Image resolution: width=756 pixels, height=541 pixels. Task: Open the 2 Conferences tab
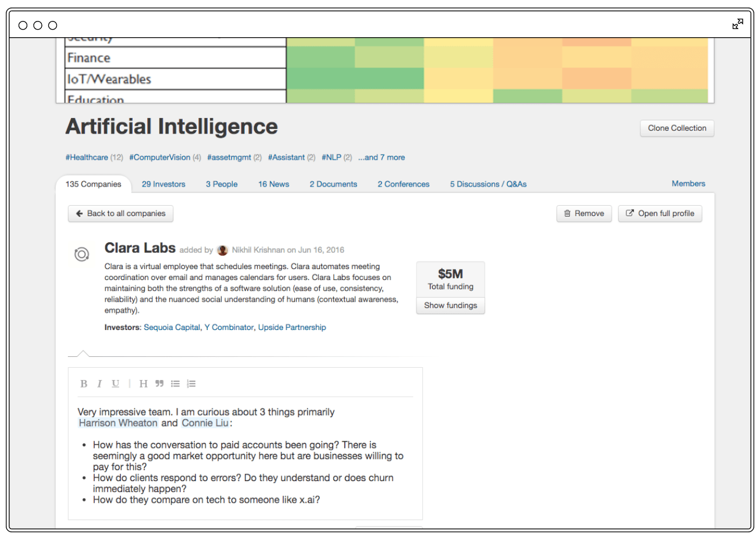[404, 184]
